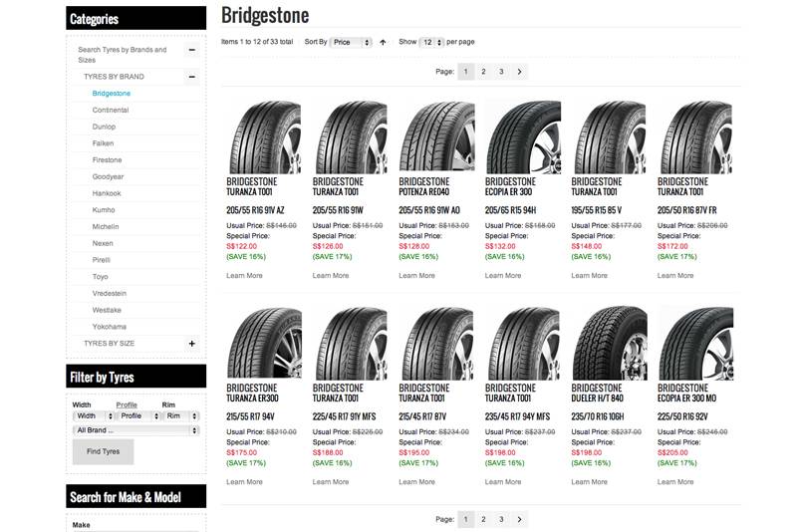Open Dueler H/T 840 tyre image
The image size is (797, 532).
point(609,344)
